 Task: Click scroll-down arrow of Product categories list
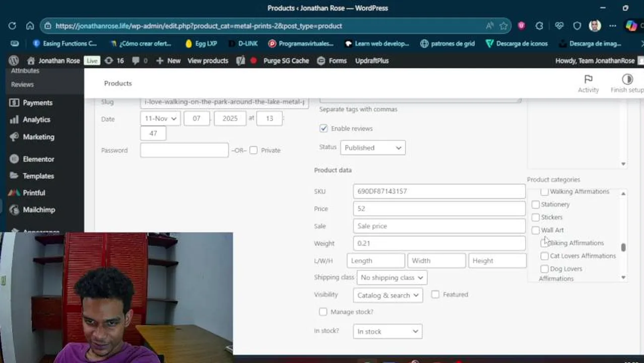(623, 277)
